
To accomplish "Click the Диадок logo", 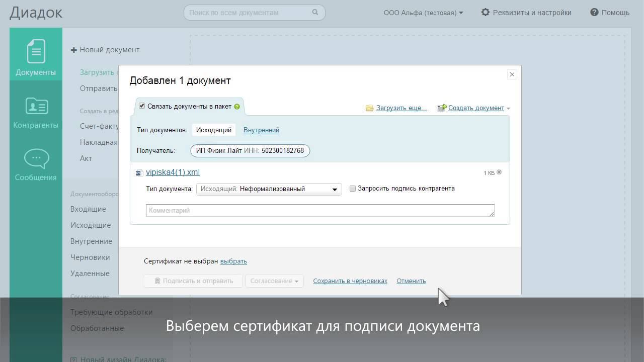I will (36, 13).
